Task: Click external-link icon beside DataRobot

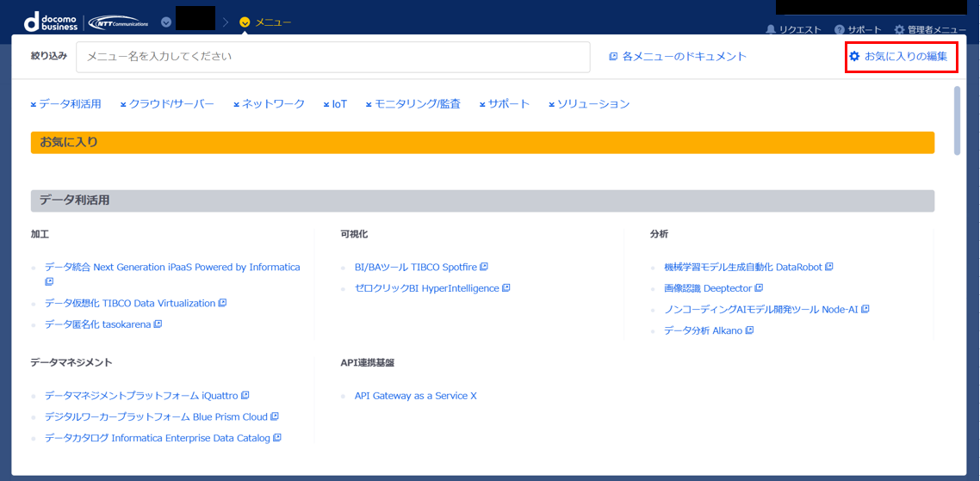Action: click(829, 268)
